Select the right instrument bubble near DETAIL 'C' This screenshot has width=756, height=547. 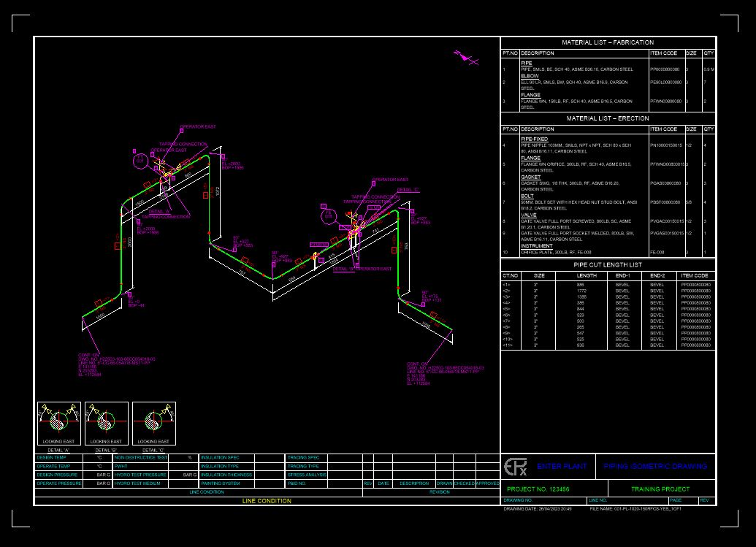328,215
